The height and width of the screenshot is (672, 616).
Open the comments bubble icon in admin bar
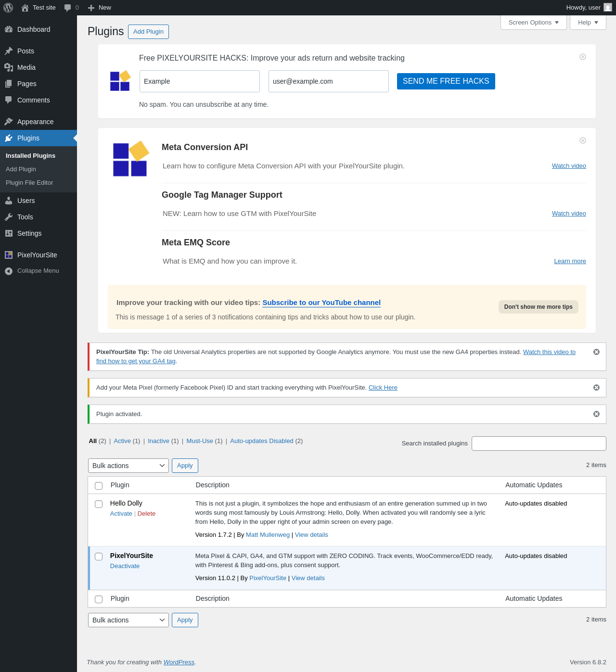click(x=68, y=8)
